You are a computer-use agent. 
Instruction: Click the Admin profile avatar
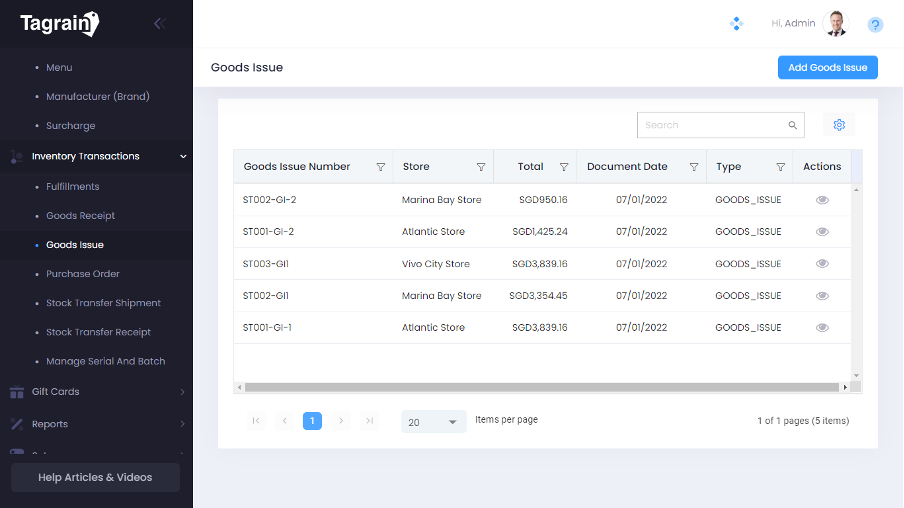pyautogui.click(x=835, y=24)
